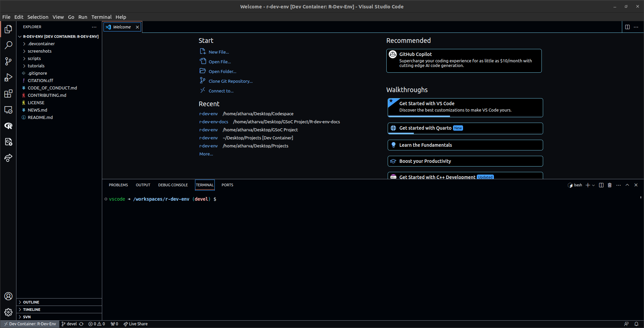Split the editor to the right
This screenshot has height=328, width=644.
point(627,27)
